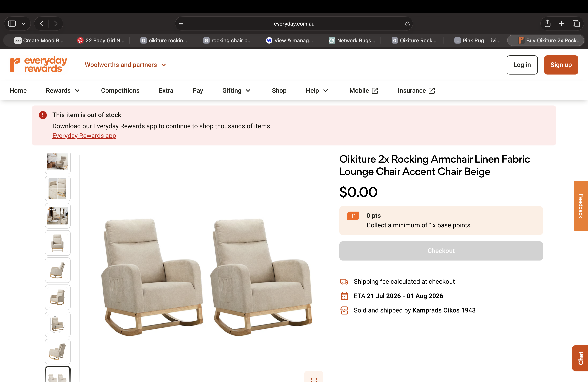The height and width of the screenshot is (382, 588).
Task: Click 'Shipping fee calculated at checkout' text
Action: 404,282
